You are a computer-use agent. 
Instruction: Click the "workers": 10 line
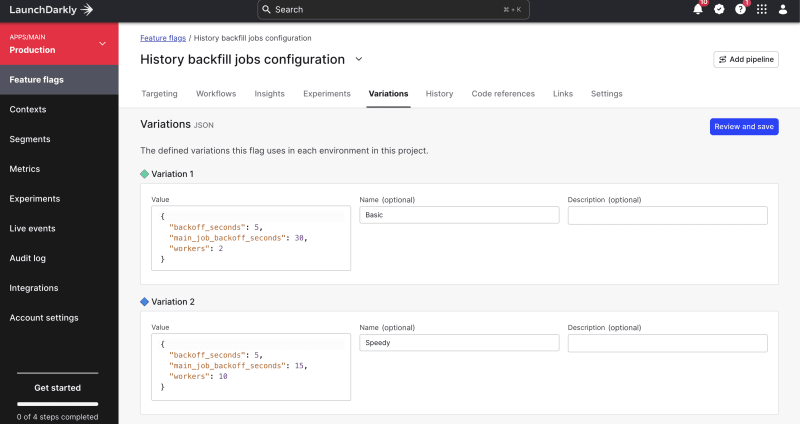(198, 376)
